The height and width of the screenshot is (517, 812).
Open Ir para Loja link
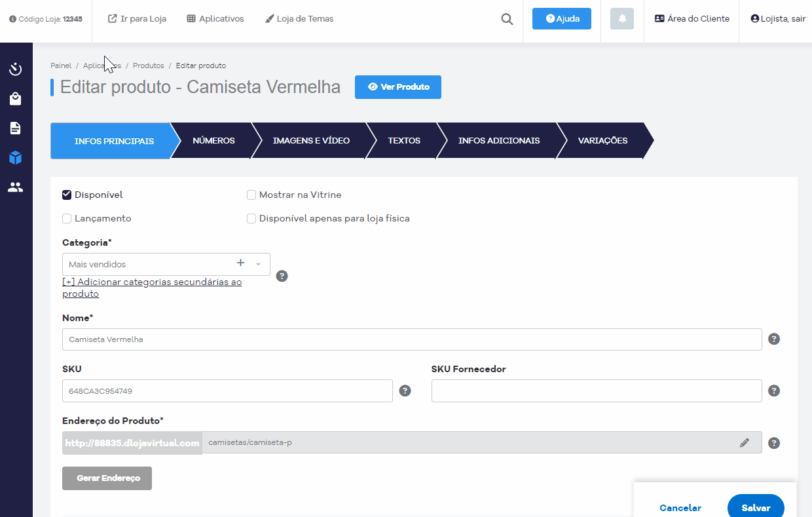tap(137, 19)
